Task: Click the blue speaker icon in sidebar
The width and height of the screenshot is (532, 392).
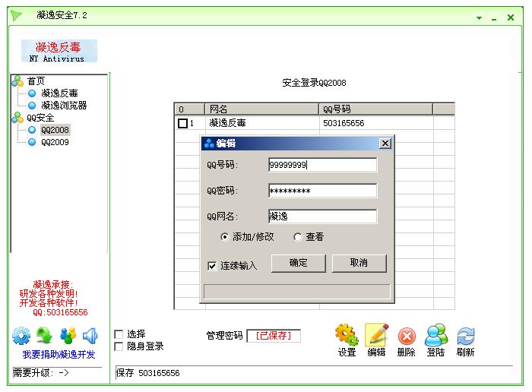Action: tap(90, 335)
